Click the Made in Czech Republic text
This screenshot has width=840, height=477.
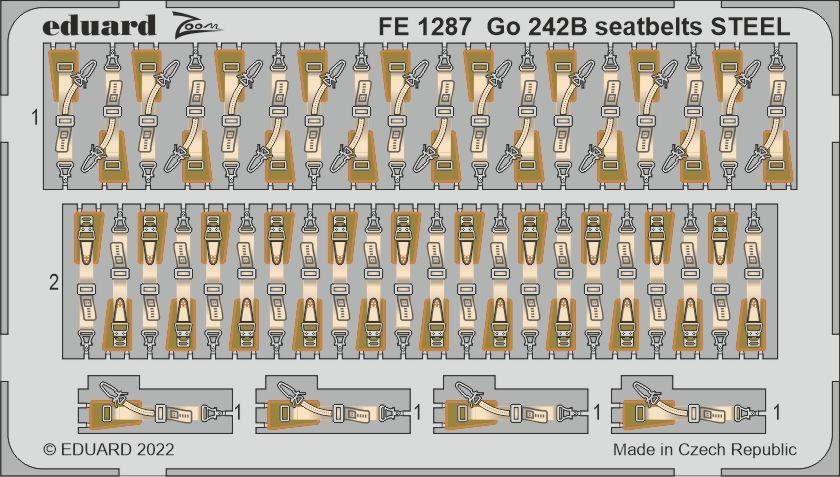click(705, 449)
